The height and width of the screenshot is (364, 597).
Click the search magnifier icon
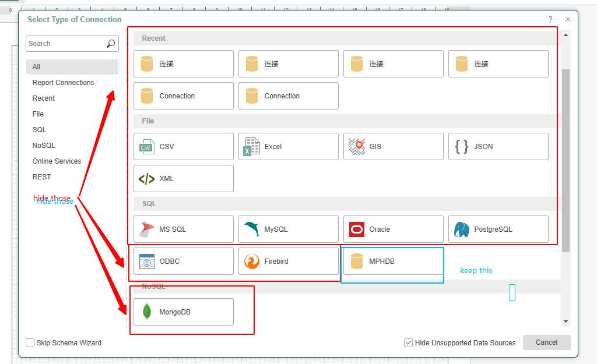pyautogui.click(x=110, y=44)
